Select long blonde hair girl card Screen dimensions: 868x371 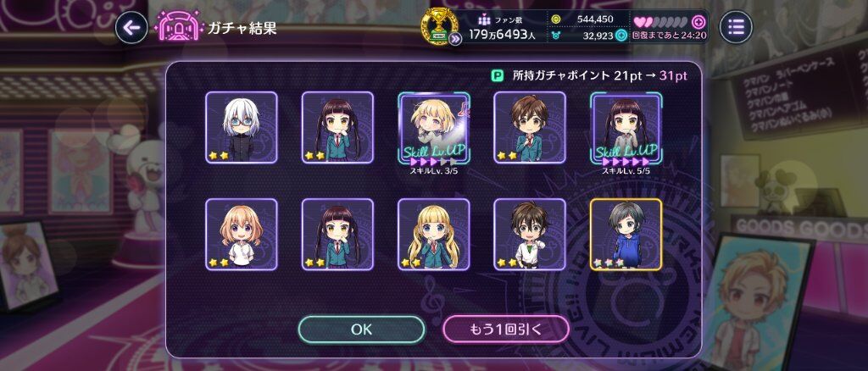434,235
